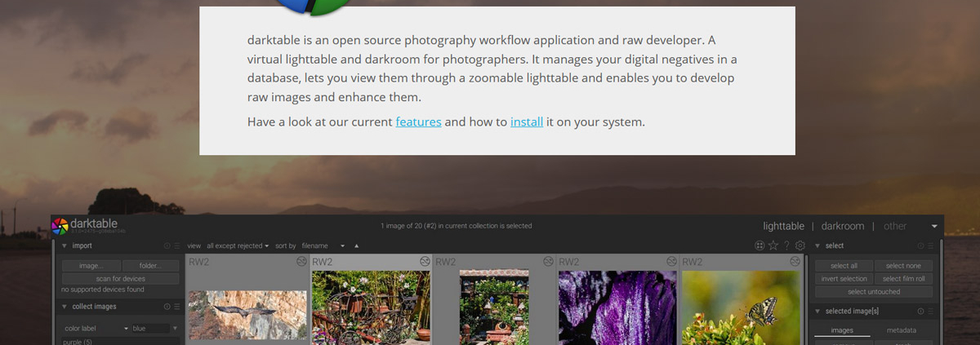Select the butterfly thumbnail

(x=741, y=307)
